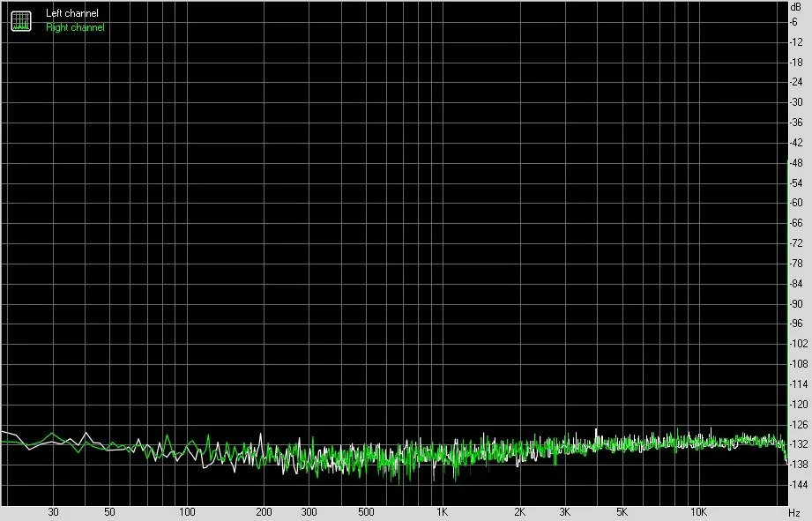Click the -60 dB axis value
The image size is (812, 521).
(796, 203)
